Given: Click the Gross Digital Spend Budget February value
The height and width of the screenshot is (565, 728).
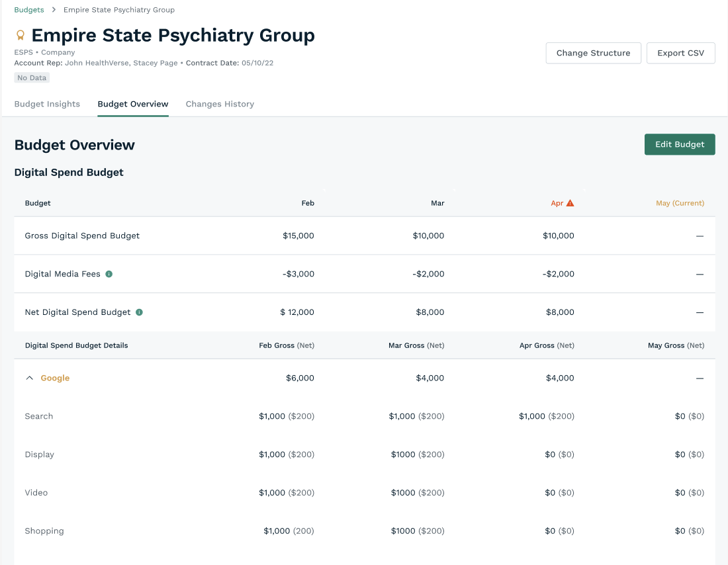Looking at the screenshot, I should [298, 236].
